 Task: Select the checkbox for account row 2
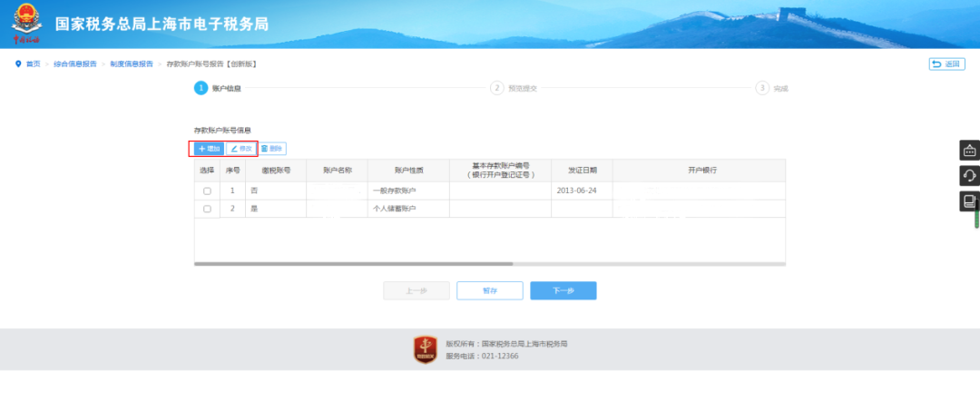tap(207, 209)
